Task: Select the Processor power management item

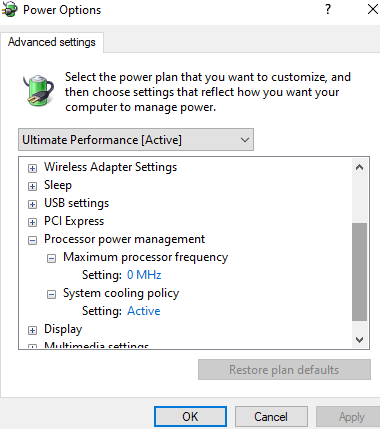Action: pyautogui.click(x=124, y=239)
